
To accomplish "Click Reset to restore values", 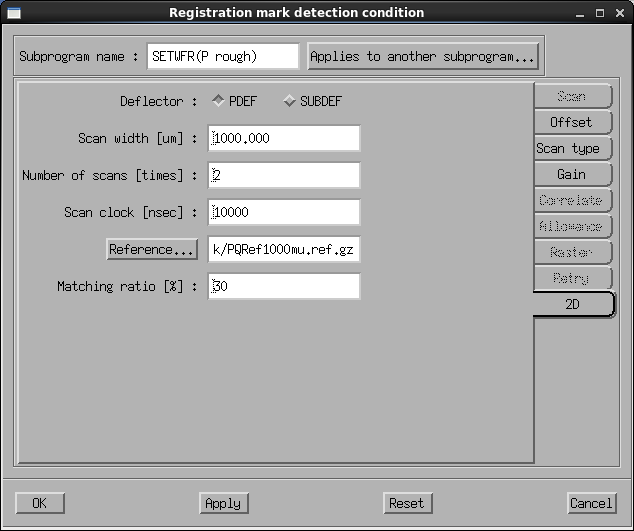I will click(406, 503).
